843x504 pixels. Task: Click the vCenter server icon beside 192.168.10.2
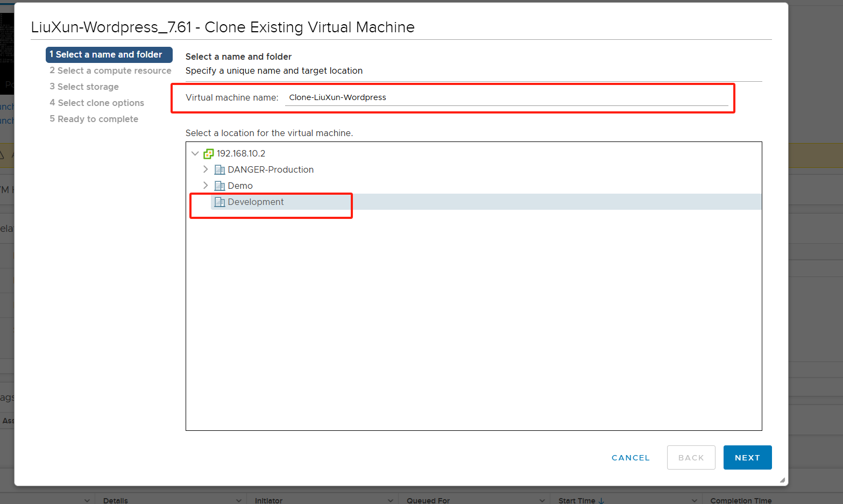(x=208, y=154)
